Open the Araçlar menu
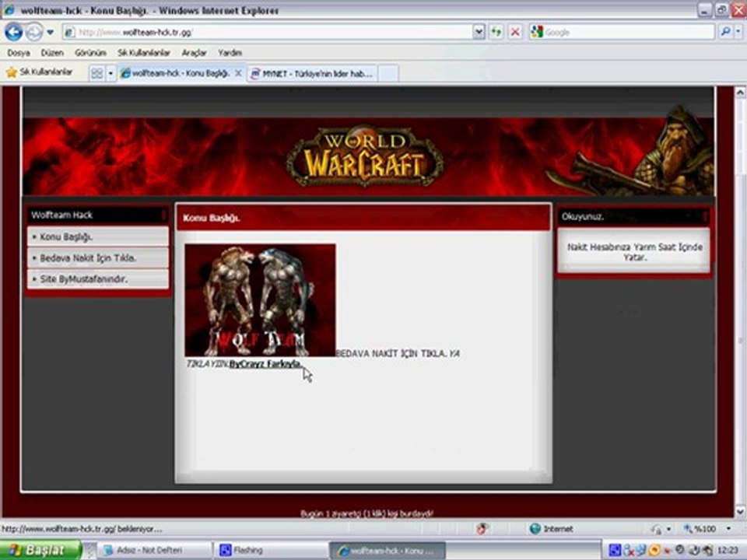 (x=194, y=53)
